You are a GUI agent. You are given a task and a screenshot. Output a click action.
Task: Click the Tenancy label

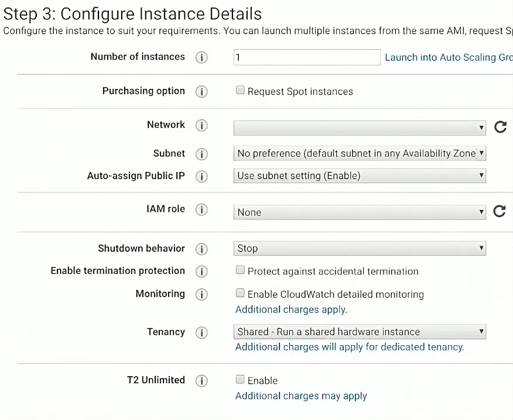click(x=166, y=332)
